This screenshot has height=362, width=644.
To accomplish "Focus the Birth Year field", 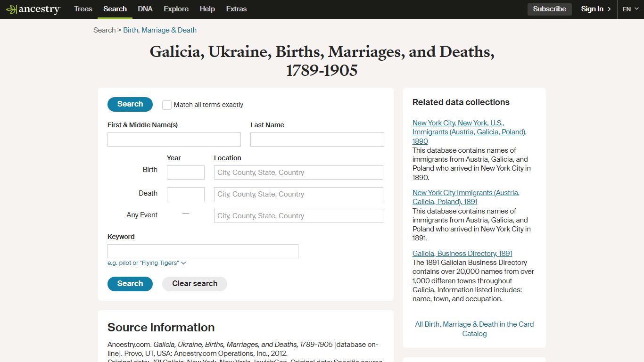I will 186,173.
